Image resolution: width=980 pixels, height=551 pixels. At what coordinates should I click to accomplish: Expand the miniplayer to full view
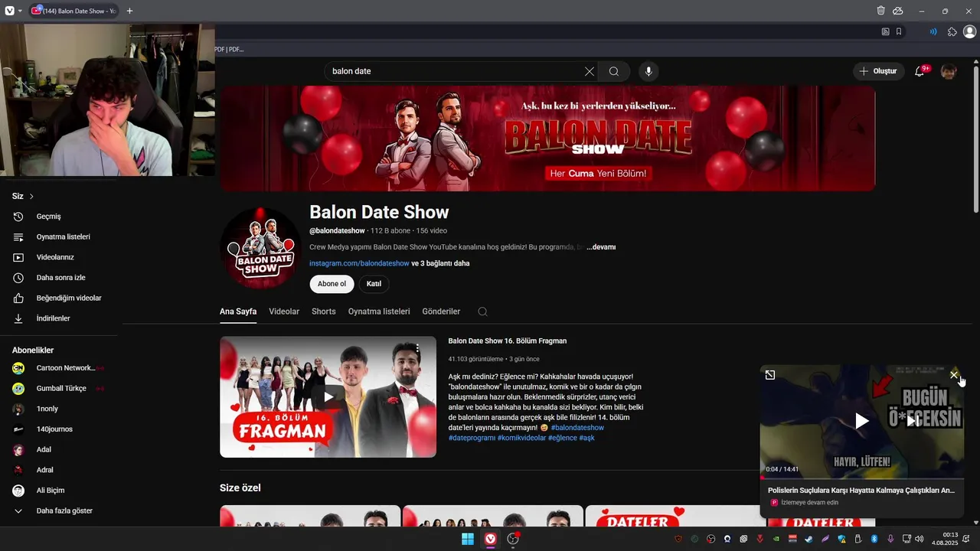(x=770, y=375)
